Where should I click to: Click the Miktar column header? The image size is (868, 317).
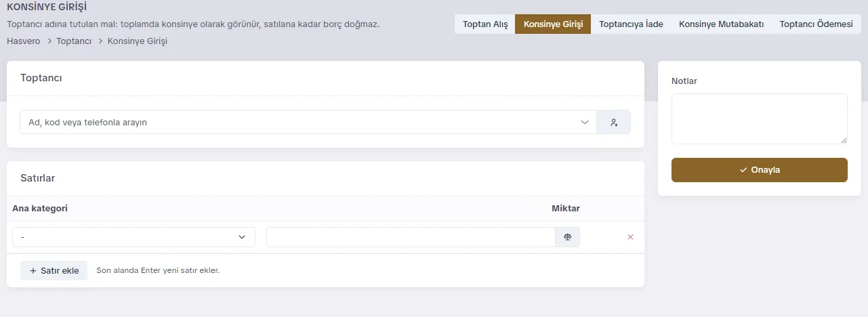point(566,208)
